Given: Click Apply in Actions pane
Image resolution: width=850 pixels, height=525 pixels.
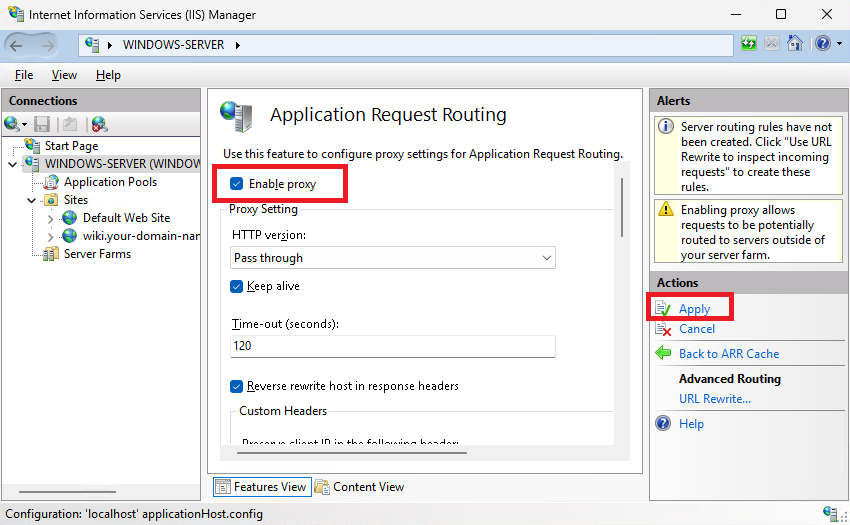Looking at the screenshot, I should coord(694,309).
